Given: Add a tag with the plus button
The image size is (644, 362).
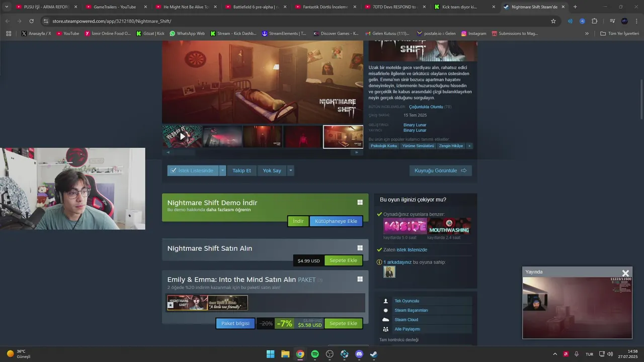Looking at the screenshot, I should [x=469, y=146].
